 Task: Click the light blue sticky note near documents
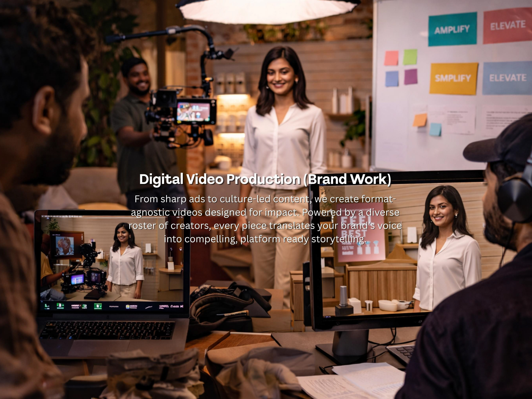(x=436, y=130)
